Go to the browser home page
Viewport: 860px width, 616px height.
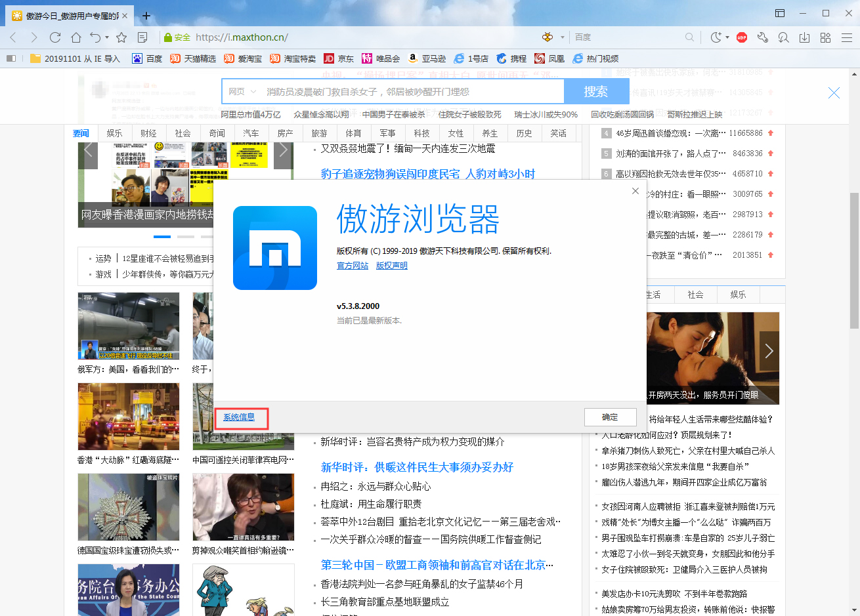coord(75,38)
